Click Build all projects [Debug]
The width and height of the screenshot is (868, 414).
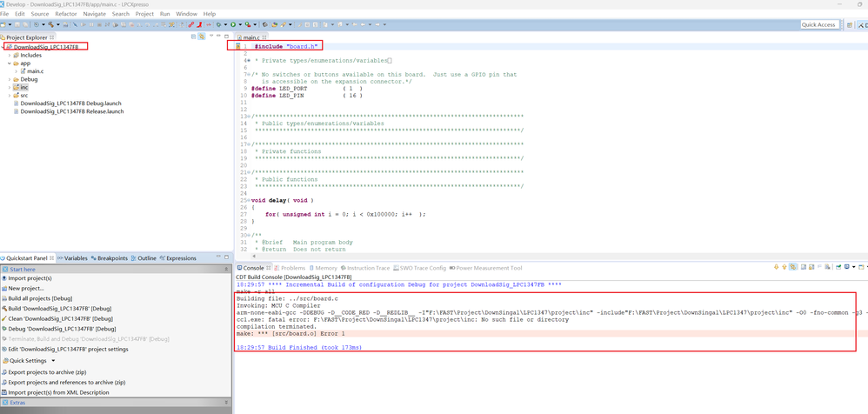tap(37, 298)
